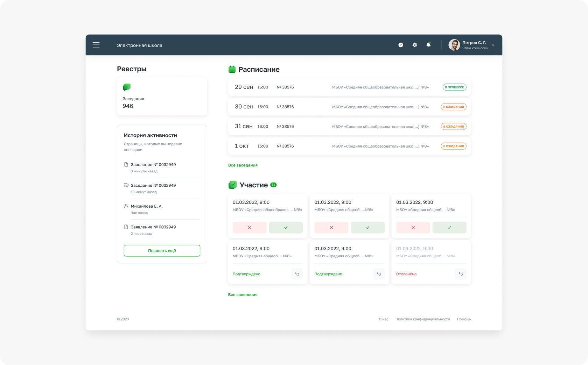Open the Все заседания link
588x365 pixels.
pyautogui.click(x=243, y=165)
